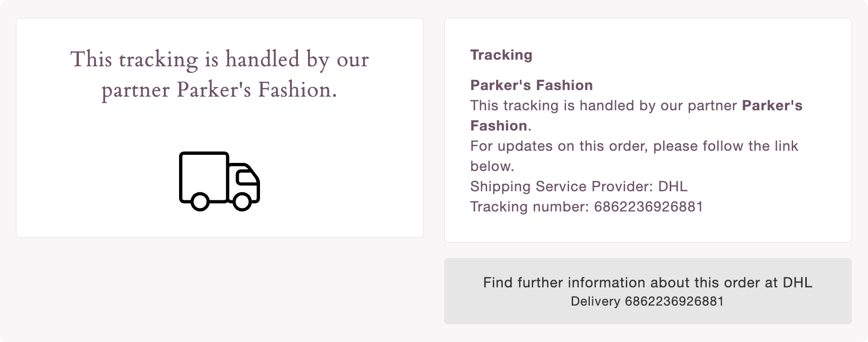Click the 'Delivery 6862236926881' line in the grey button
The image size is (868, 342).
coord(647,302)
